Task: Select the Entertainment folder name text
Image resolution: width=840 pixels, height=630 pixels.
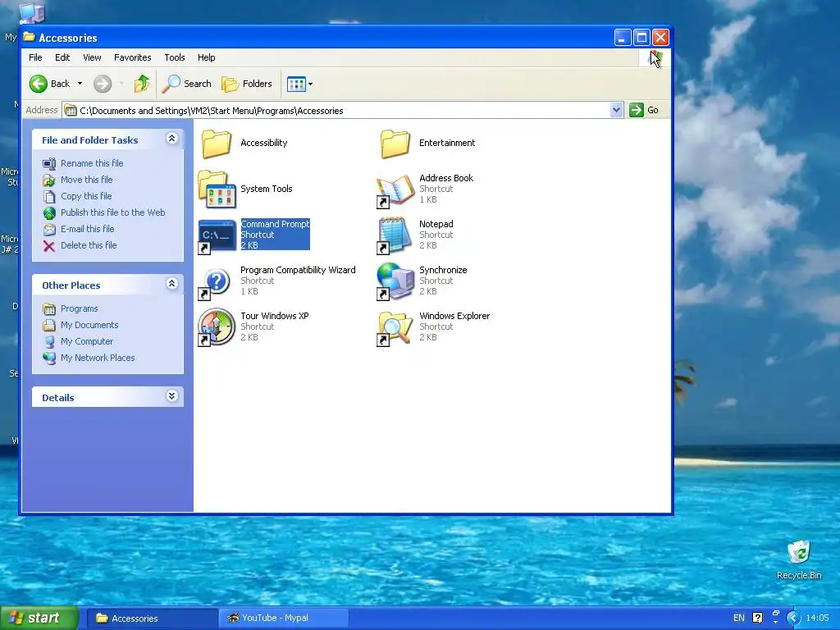Action: (x=447, y=143)
